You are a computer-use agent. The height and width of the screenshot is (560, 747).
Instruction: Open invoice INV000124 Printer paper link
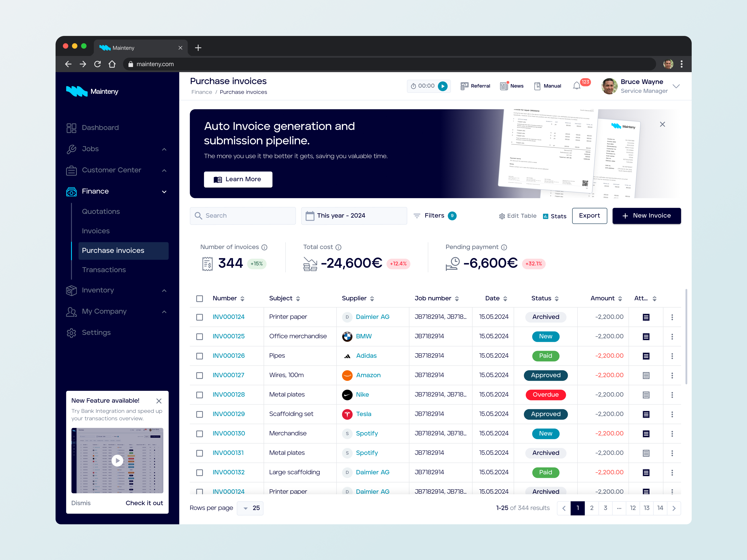point(229,317)
